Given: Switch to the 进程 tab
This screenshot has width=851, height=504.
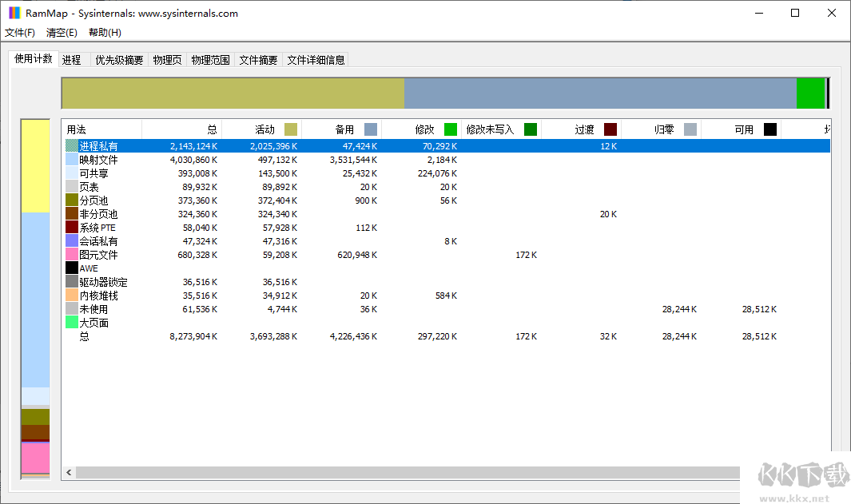Looking at the screenshot, I should click(72, 58).
